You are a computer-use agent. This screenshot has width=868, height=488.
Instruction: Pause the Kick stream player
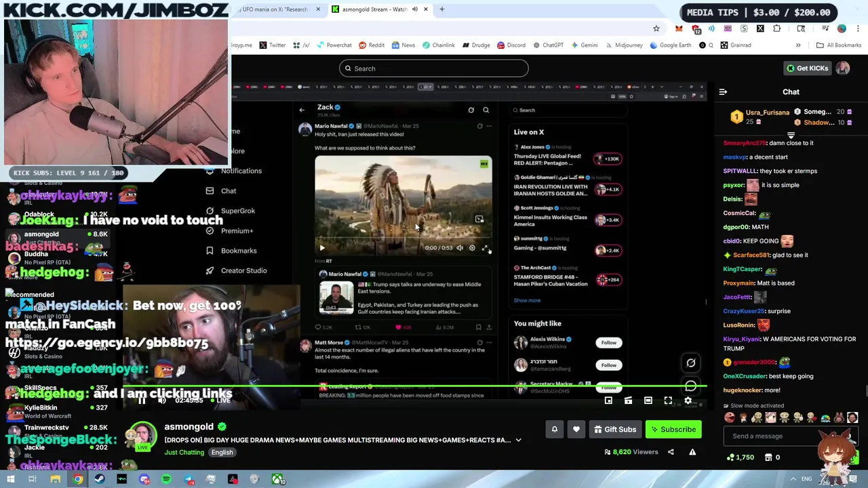coord(142,401)
